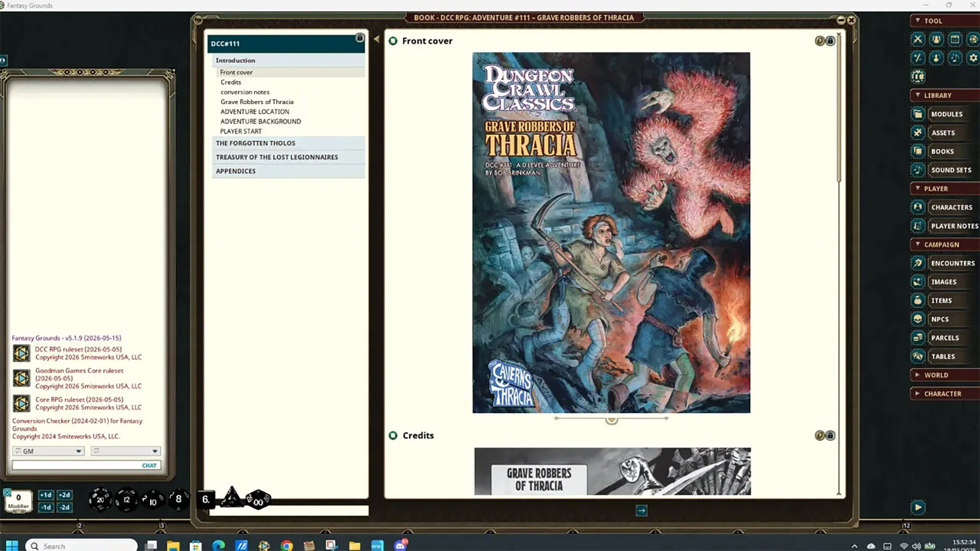This screenshot has height=551, width=980.
Task: Click the book content vertical scrollbar
Action: tap(839, 107)
